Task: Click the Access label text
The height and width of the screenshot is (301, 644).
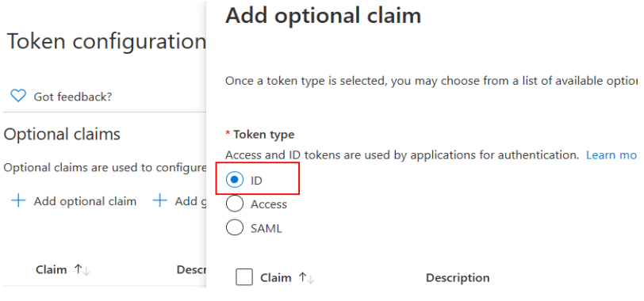Action: click(x=269, y=204)
